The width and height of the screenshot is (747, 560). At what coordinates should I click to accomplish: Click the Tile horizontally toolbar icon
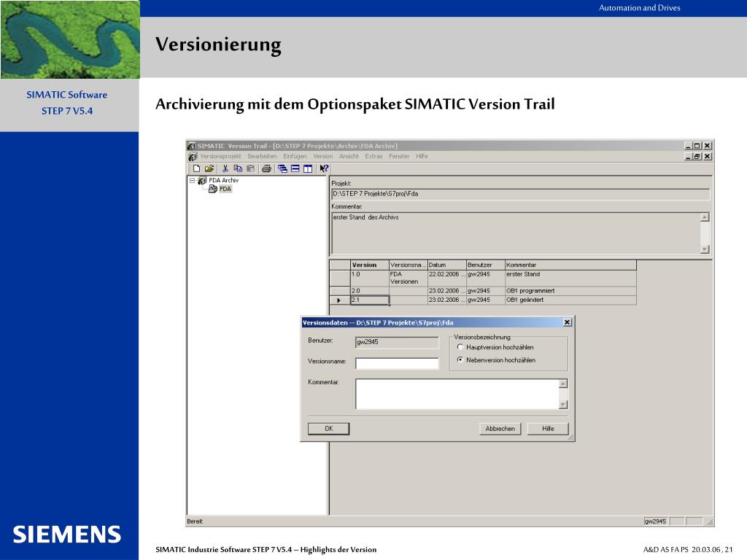click(x=295, y=168)
